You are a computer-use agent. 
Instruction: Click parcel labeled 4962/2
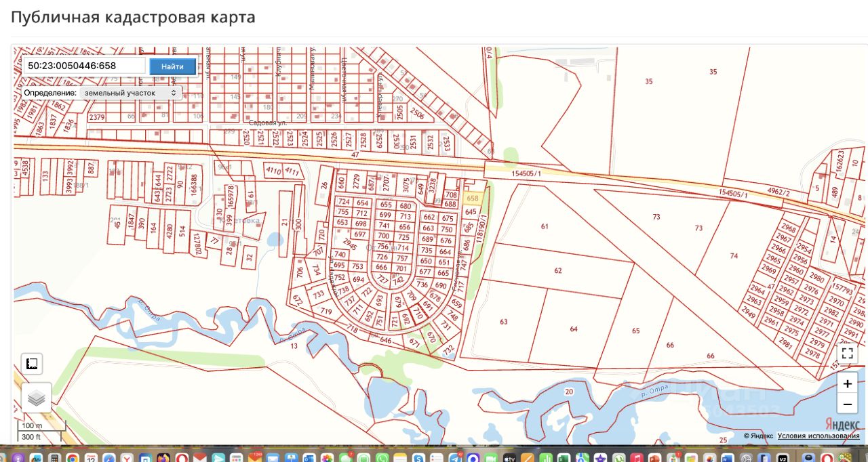778,192
